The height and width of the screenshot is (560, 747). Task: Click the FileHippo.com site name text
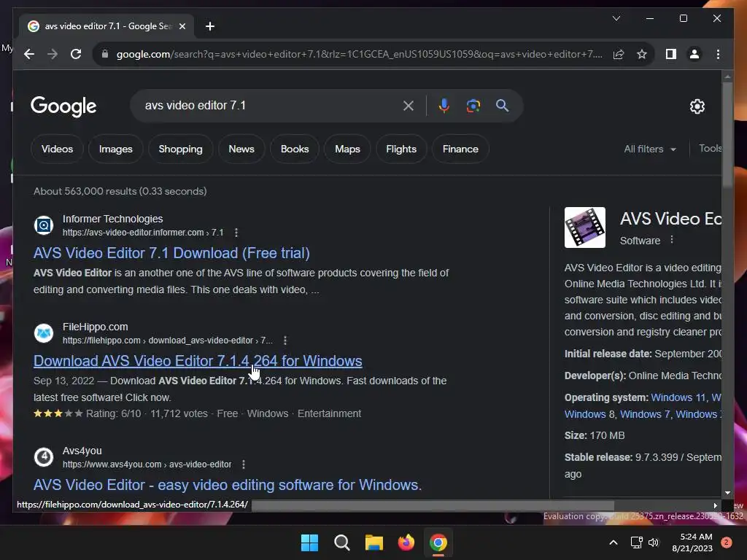point(96,327)
